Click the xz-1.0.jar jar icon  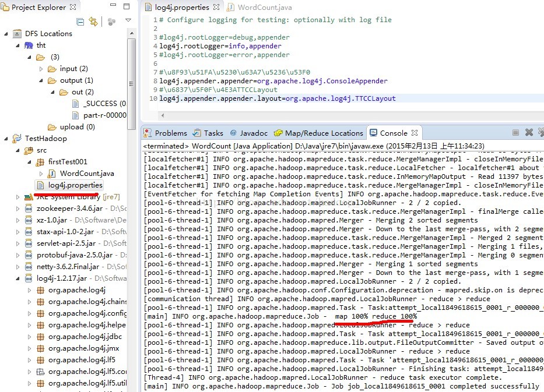[29, 220]
